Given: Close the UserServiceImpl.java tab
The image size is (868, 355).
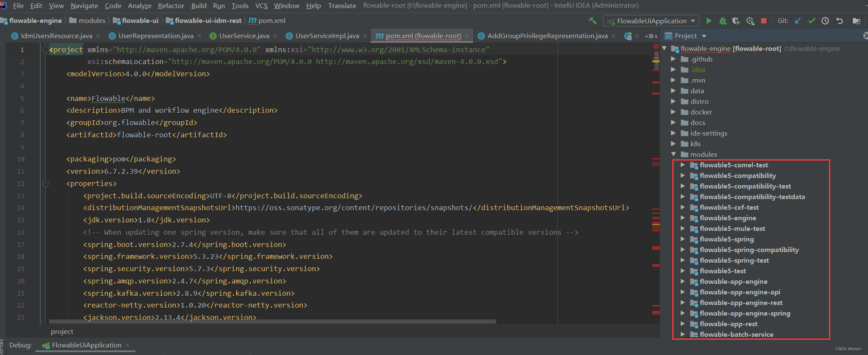Looking at the screenshot, I should 365,36.
